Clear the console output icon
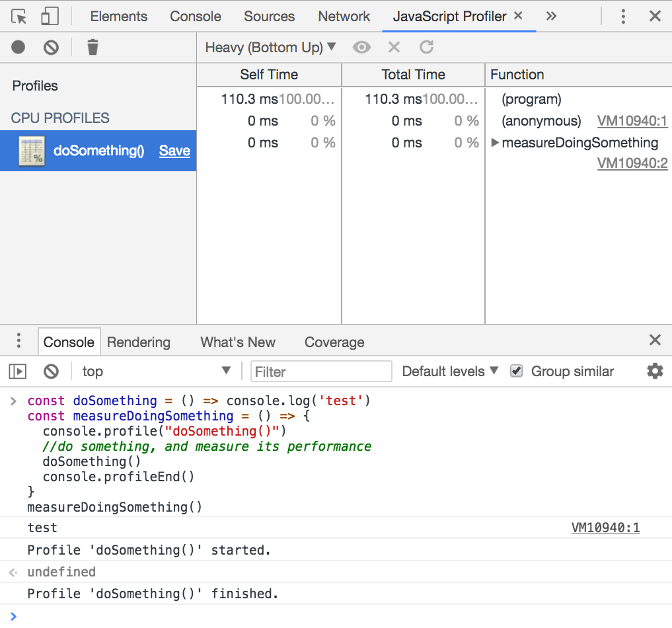672x628 pixels. point(51,372)
